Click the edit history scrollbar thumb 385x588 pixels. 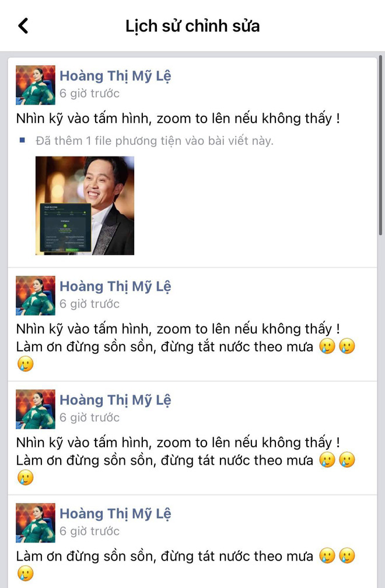(380, 145)
